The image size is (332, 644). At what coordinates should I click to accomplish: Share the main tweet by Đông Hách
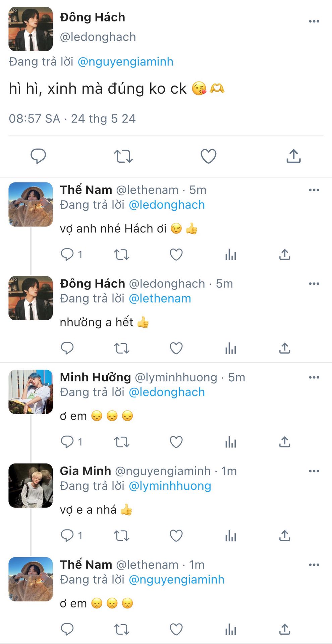(x=293, y=156)
